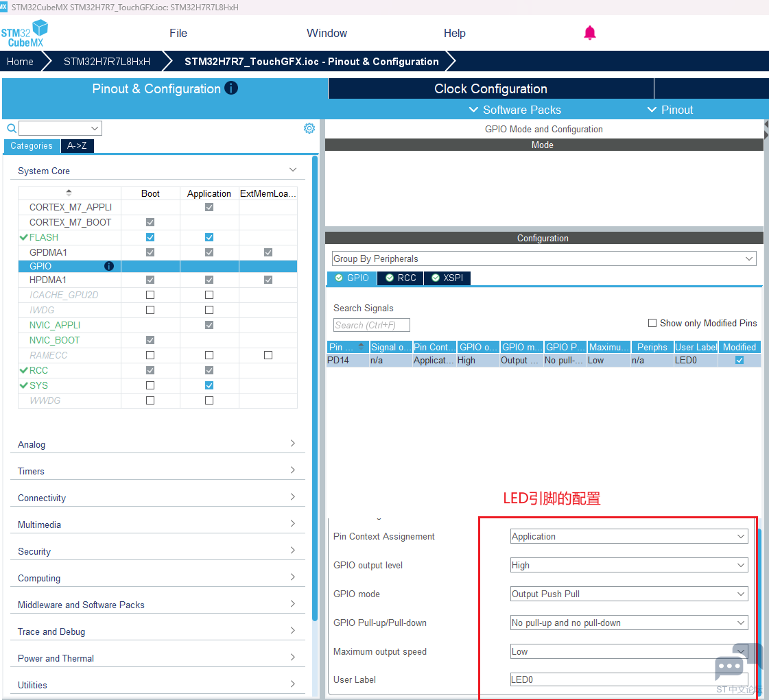Viewport: 769px width, 700px height.
Task: Enable SYS Boot checkbox
Action: (150, 385)
